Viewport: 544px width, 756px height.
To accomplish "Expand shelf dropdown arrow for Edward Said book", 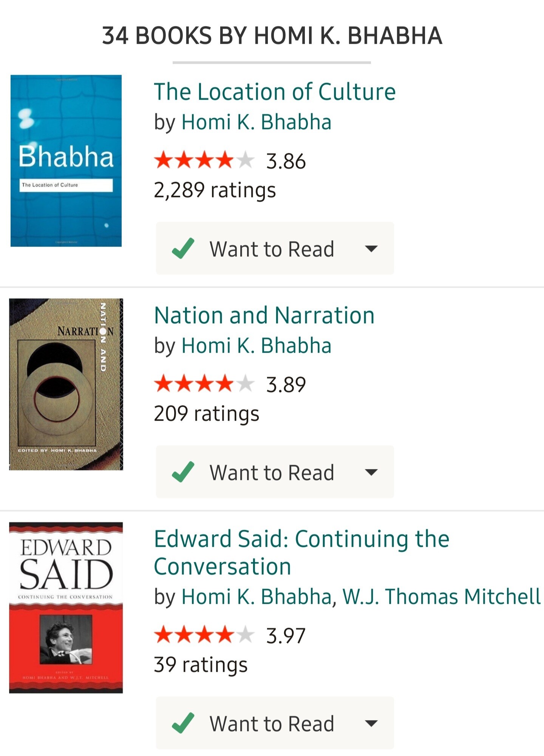I will click(371, 723).
